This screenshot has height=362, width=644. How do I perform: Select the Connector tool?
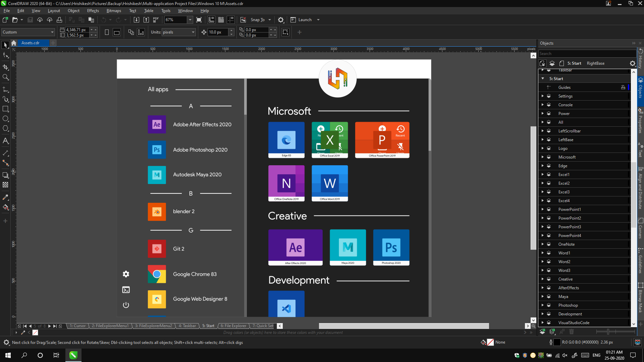pyautogui.click(x=5, y=163)
